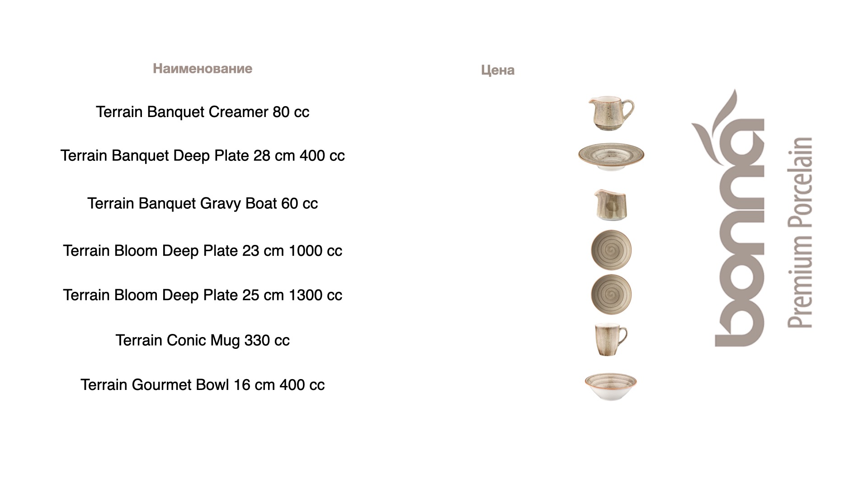Select Terrain Banquet Creamer 80 cc text
The height and width of the screenshot is (488, 868).
pyautogui.click(x=203, y=112)
